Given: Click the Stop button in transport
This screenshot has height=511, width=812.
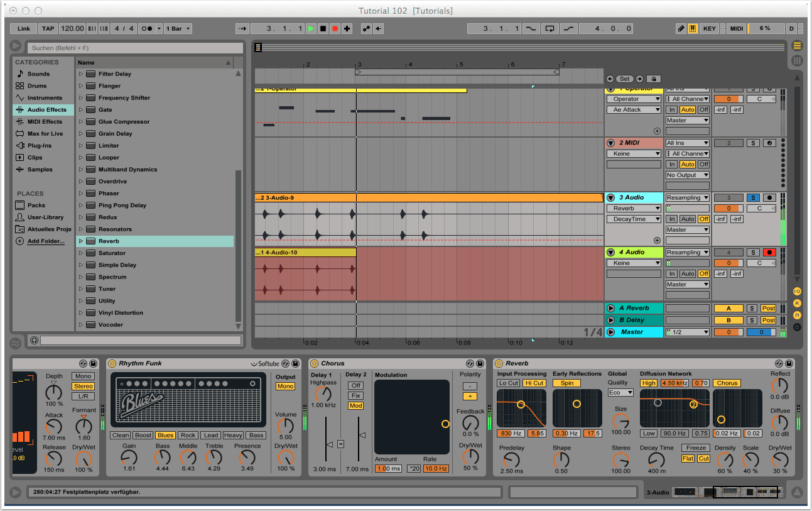Looking at the screenshot, I should (323, 28).
